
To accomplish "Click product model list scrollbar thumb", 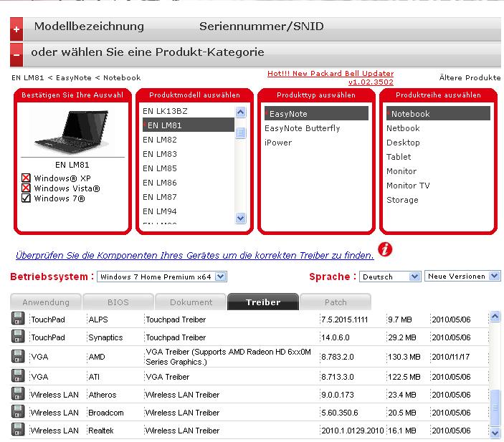I will [241, 133].
